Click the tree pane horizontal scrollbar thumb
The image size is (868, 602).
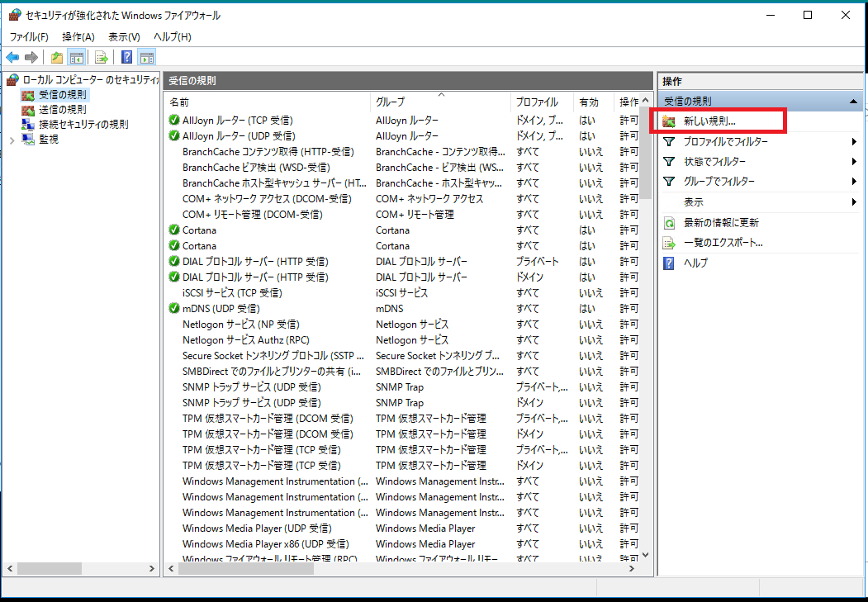point(50,569)
